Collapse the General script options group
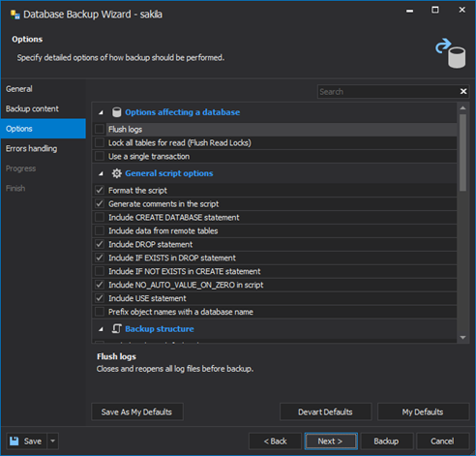 pos(101,173)
